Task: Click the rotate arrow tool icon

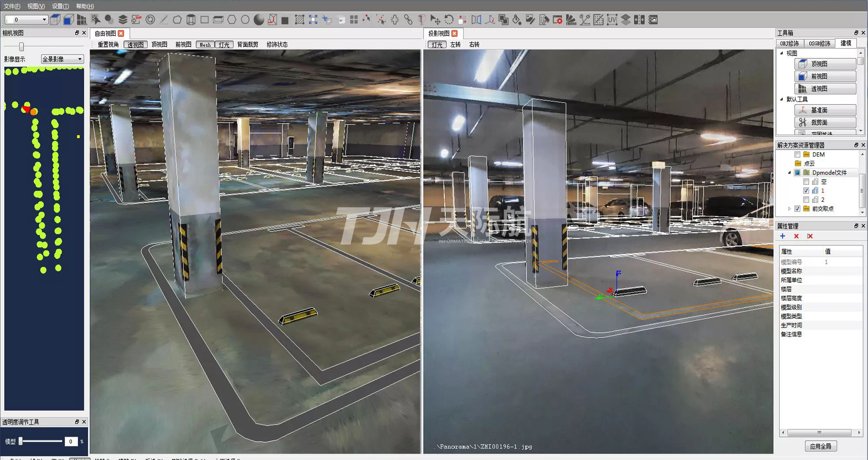Action: pyautogui.click(x=449, y=20)
